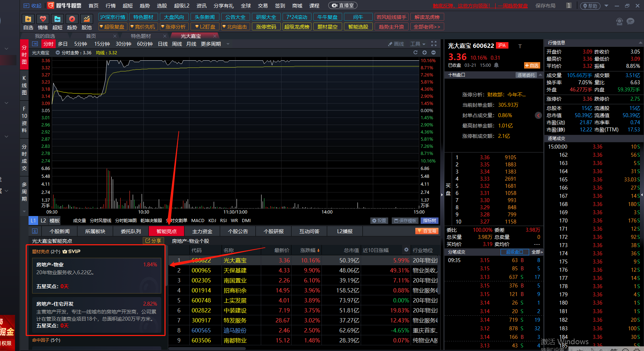The height and width of the screenshot is (351, 644).
Task: Click the 保存布局 link
Action: [x=546, y=6]
